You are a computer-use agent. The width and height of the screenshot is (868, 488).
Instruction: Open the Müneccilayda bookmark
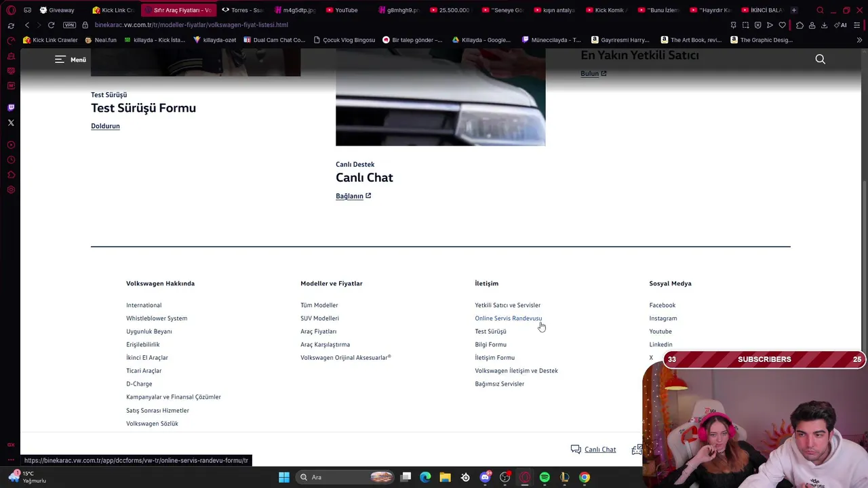551,40
